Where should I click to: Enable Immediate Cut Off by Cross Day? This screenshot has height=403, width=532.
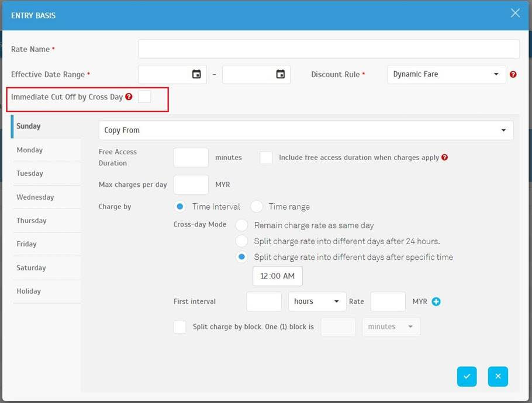144,97
